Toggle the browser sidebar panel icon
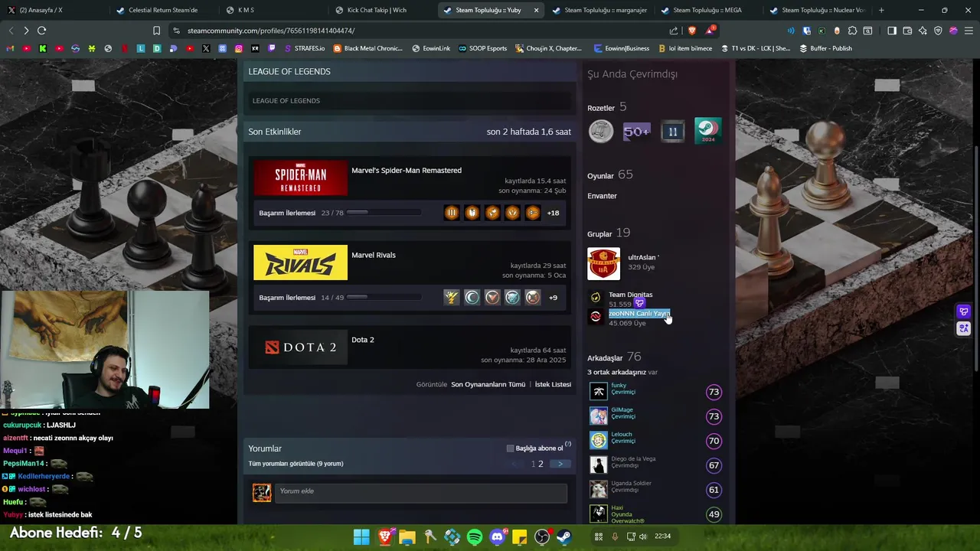This screenshot has width=980, height=551. click(x=892, y=31)
